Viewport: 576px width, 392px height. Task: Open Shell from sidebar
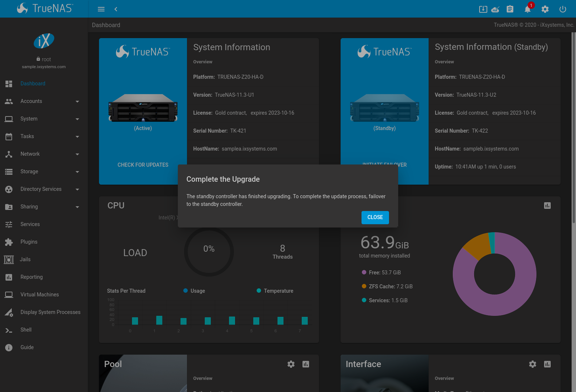pyautogui.click(x=44, y=330)
